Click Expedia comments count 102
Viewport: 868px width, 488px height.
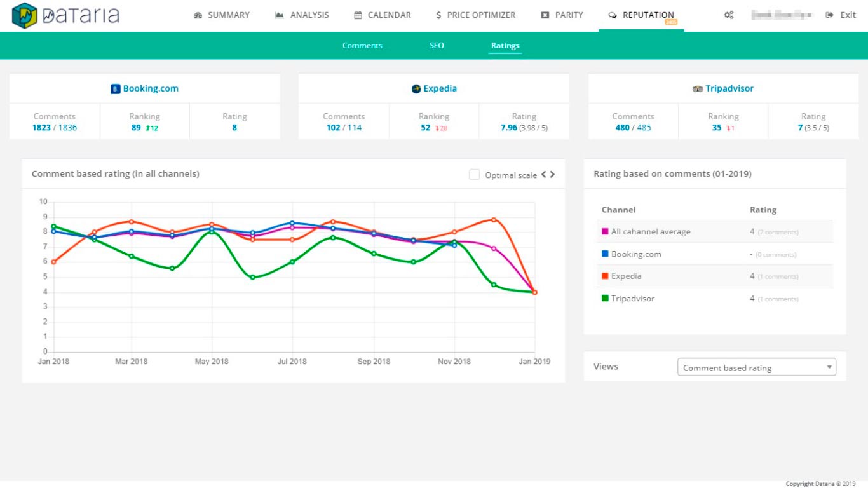[x=333, y=128]
